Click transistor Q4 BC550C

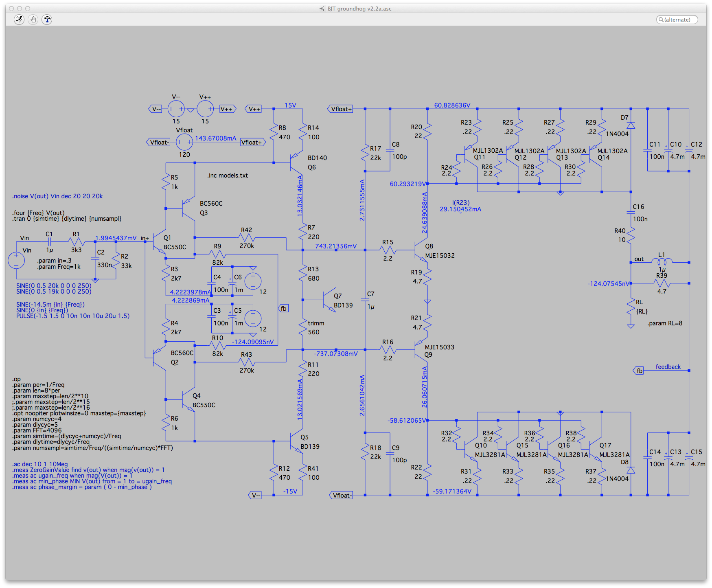[x=188, y=400]
